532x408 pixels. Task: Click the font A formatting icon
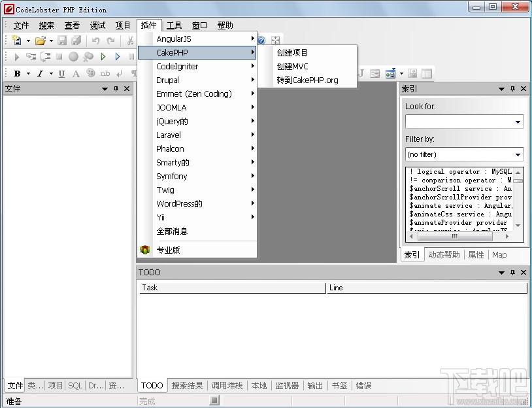pos(76,74)
